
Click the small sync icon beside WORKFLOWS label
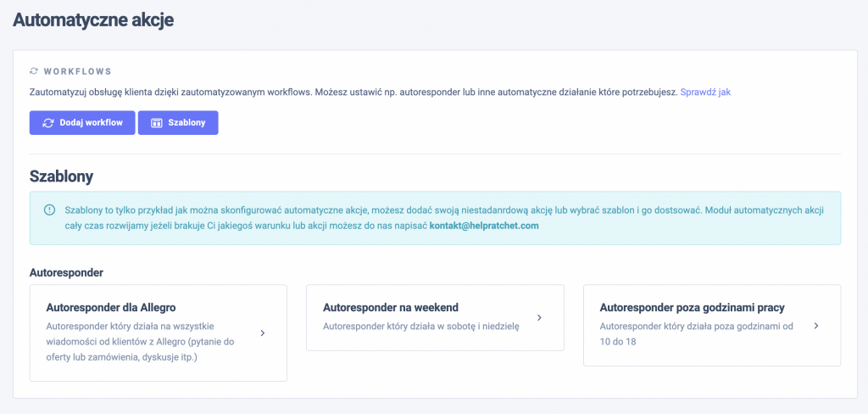click(x=34, y=71)
